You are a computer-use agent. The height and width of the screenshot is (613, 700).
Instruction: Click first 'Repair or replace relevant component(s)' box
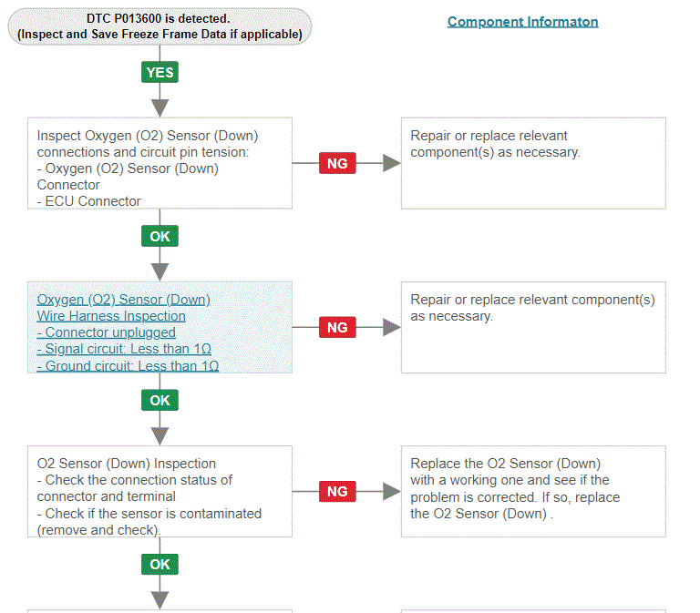(533, 163)
